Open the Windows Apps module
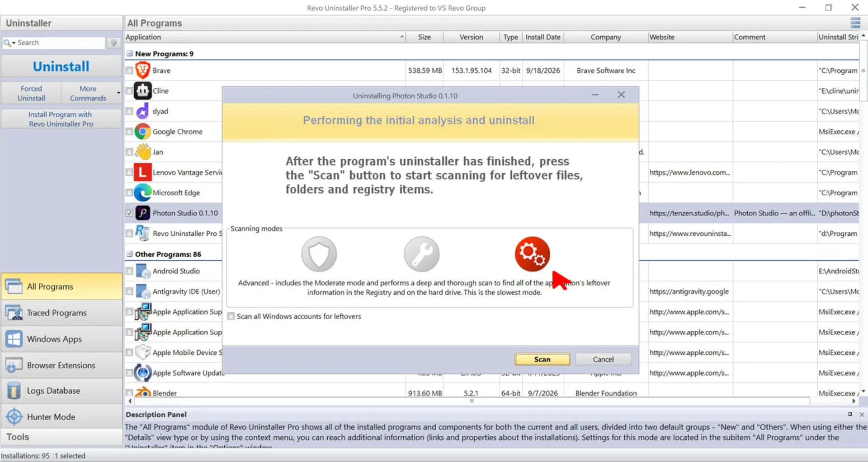Viewport: 868px width, 462px height. (x=61, y=339)
